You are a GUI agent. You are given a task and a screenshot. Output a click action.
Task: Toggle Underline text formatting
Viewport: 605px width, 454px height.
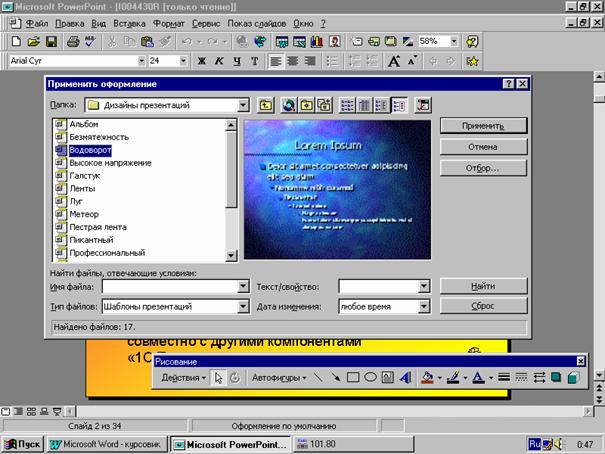(x=237, y=62)
